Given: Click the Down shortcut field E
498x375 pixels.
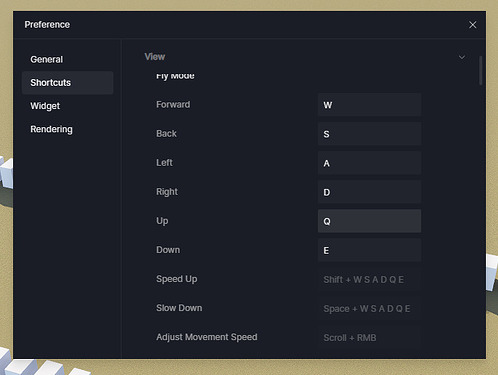Looking at the screenshot, I should point(369,250).
